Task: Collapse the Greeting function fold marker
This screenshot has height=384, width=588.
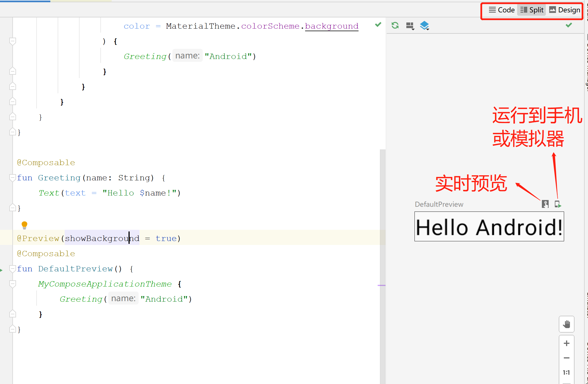Action: (12, 178)
